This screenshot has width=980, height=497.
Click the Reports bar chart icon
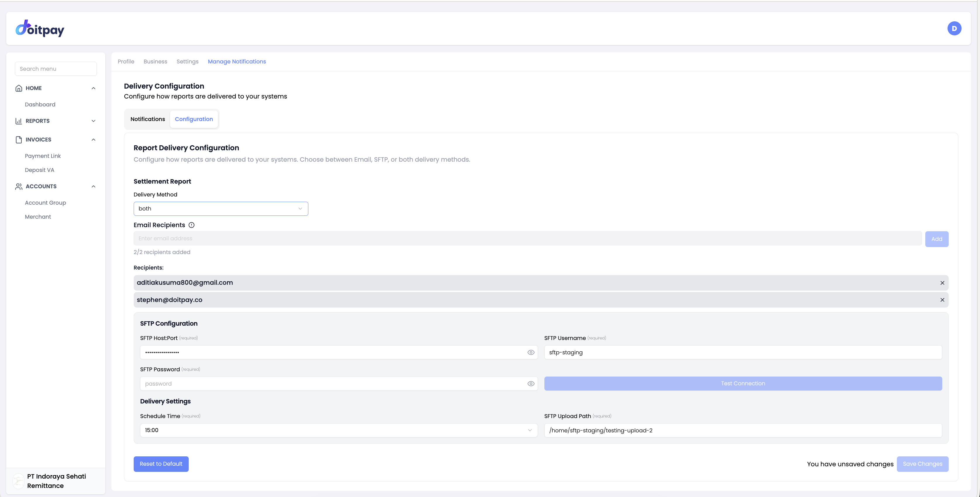pyautogui.click(x=19, y=121)
